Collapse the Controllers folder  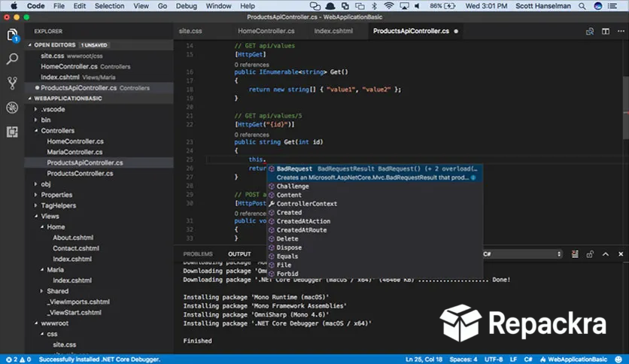coord(36,131)
